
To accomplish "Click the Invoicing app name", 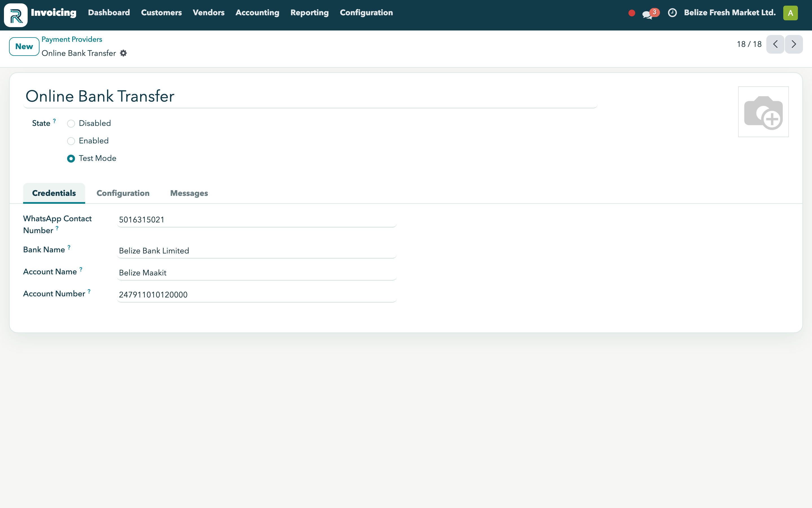I will coord(54,13).
